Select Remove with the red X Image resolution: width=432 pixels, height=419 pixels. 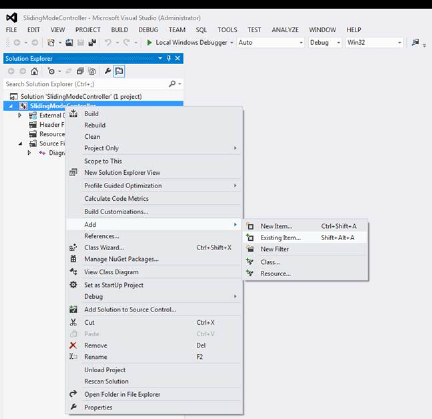(x=96, y=346)
